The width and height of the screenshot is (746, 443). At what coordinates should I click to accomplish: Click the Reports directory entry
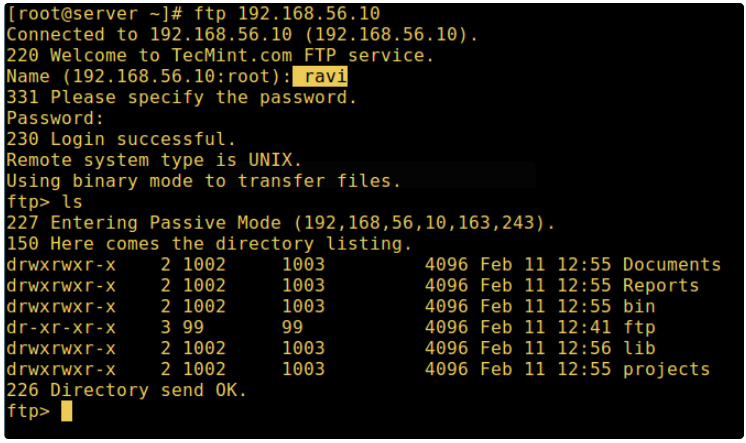(660, 286)
